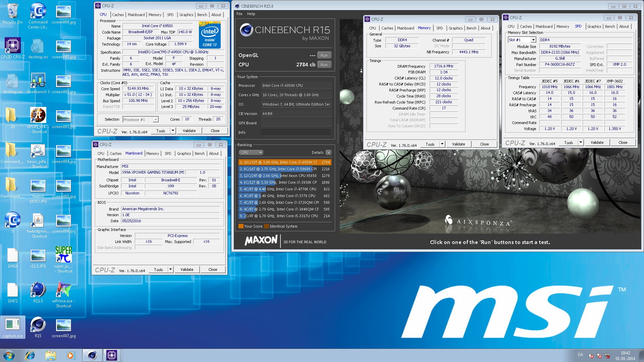The width and height of the screenshot is (644, 362).
Task: Run the CPU benchmark in Cinebench
Action: [x=324, y=65]
